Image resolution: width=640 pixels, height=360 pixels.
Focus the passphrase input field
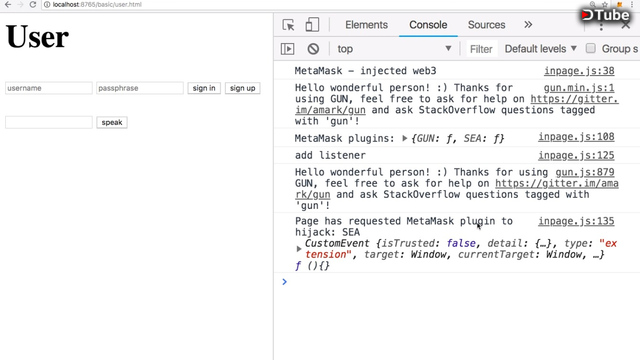tap(140, 88)
